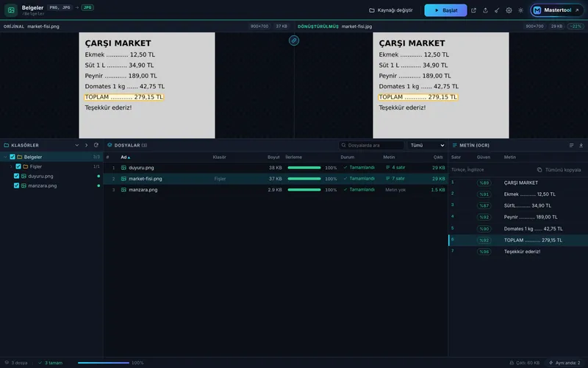The image size is (588, 368).
Task: Sort files by Çıktı column
Action: (438, 158)
